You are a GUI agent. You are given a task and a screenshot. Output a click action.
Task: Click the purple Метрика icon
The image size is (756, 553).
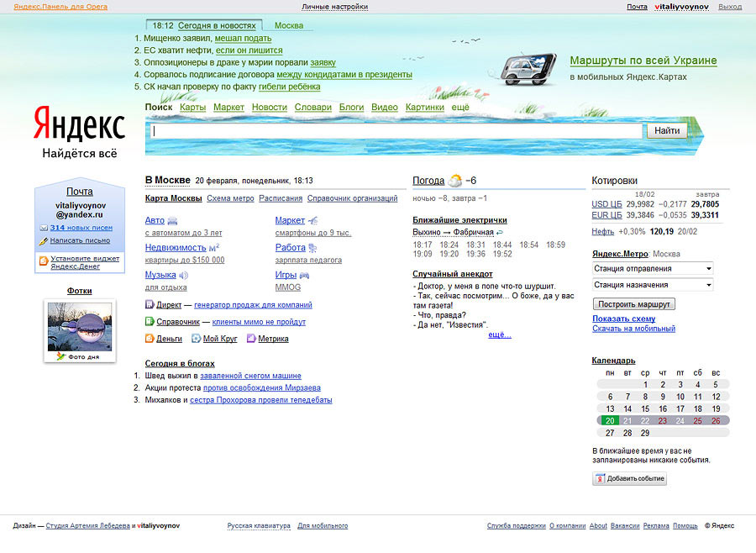[x=250, y=338]
